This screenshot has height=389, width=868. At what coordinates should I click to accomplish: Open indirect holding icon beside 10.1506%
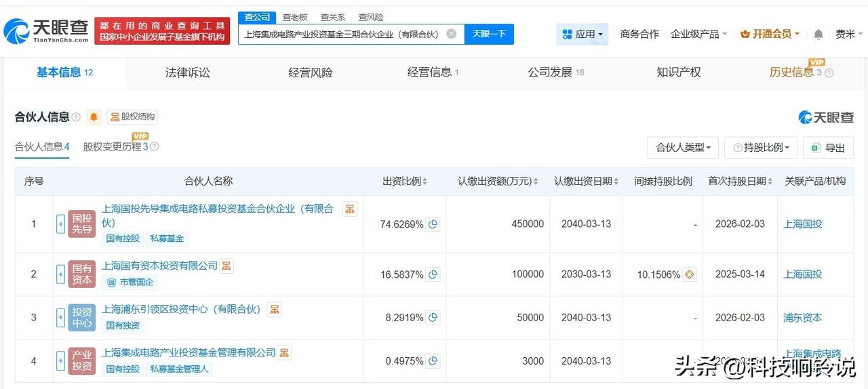[x=689, y=274]
